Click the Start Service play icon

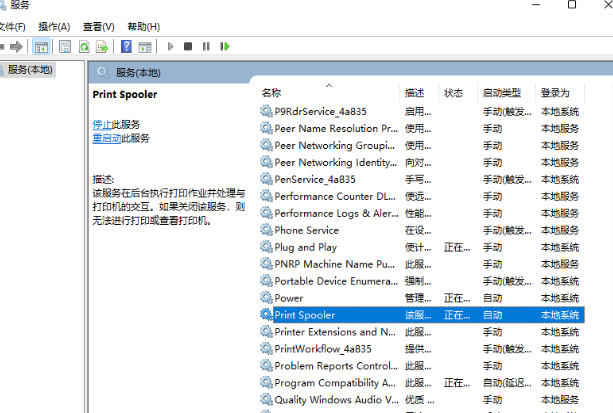[x=171, y=46]
